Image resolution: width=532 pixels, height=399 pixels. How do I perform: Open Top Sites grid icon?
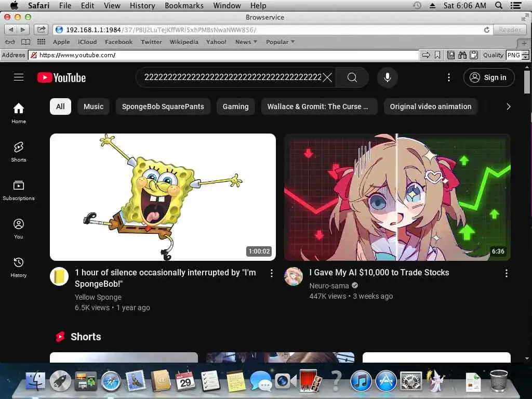[42, 42]
